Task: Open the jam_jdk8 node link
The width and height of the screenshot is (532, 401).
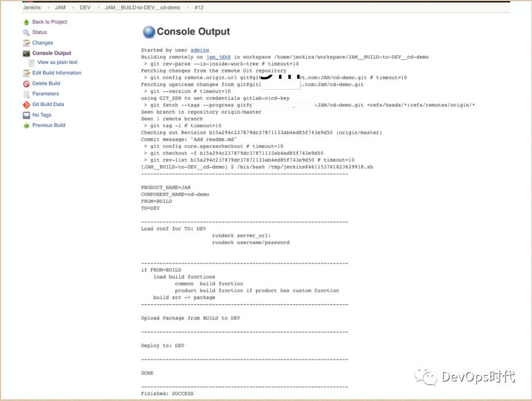Action: [218, 57]
